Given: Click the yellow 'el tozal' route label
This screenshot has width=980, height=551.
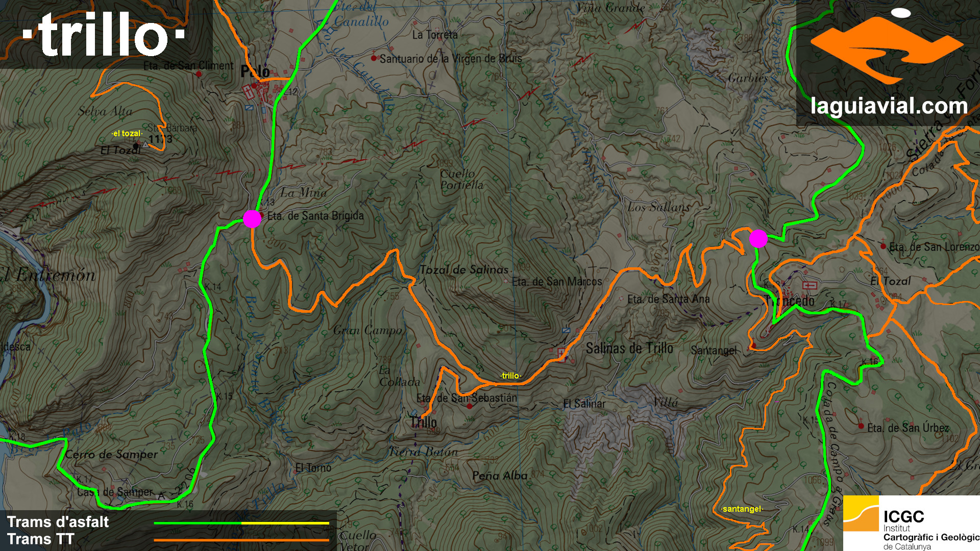Looking at the screenshot, I should pos(127,134).
